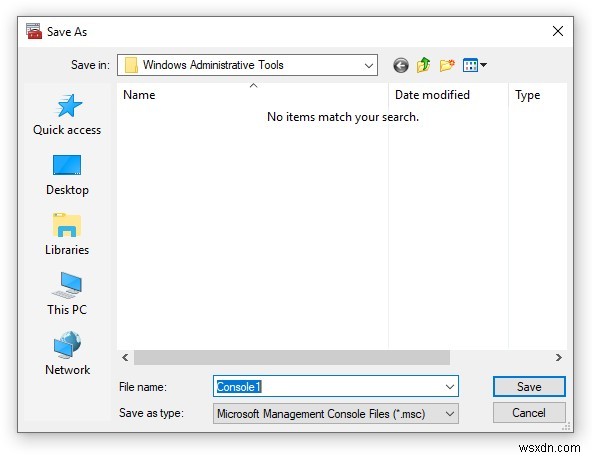Screen dimensions: 592x458
Task: Go up one folder level
Action: coord(423,65)
